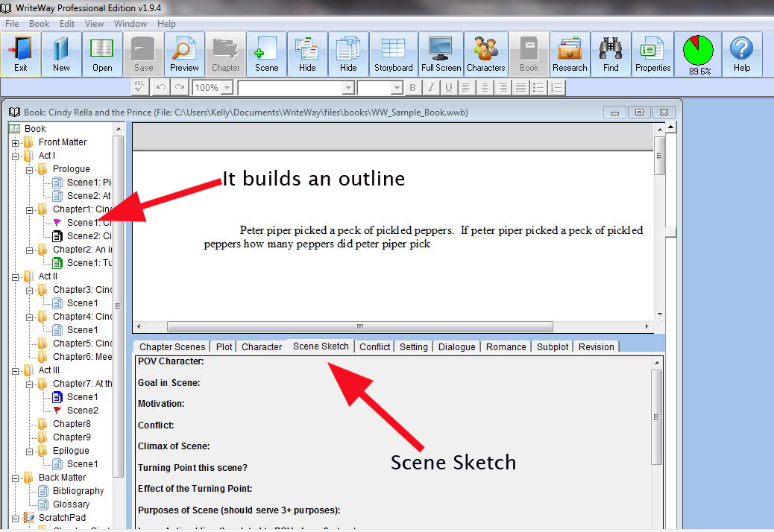Click the Redo arrow icon
The height and width of the screenshot is (532, 774).
tap(180, 88)
